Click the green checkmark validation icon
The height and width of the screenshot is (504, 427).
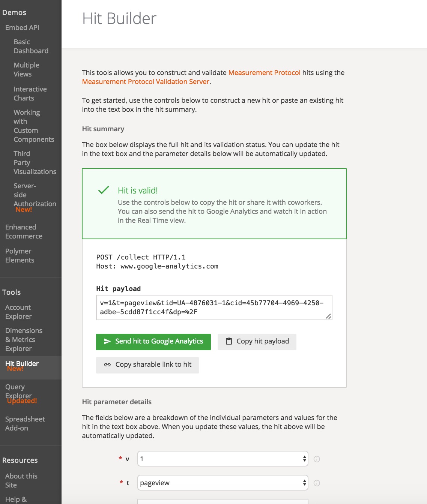pyautogui.click(x=104, y=190)
